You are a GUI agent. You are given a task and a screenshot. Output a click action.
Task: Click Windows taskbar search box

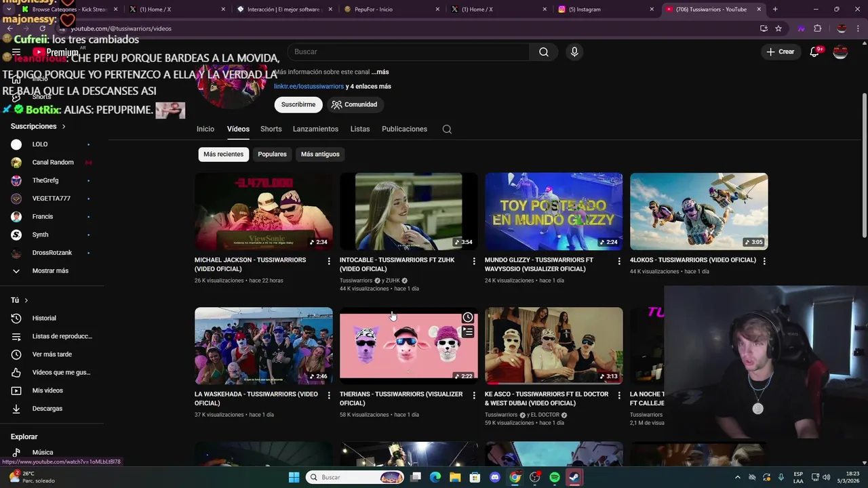pos(356,477)
